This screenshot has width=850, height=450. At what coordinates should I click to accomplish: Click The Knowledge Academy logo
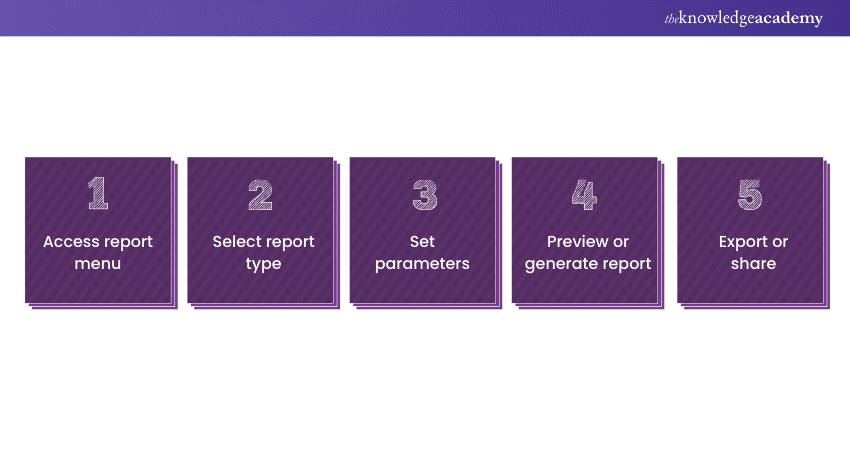pos(743,18)
